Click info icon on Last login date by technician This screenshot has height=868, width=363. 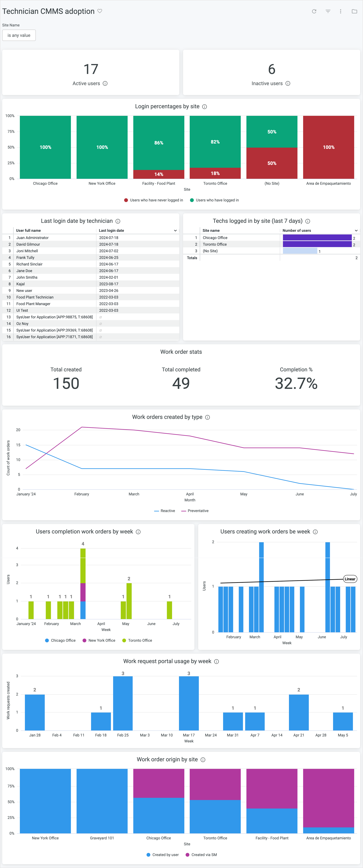tap(118, 221)
